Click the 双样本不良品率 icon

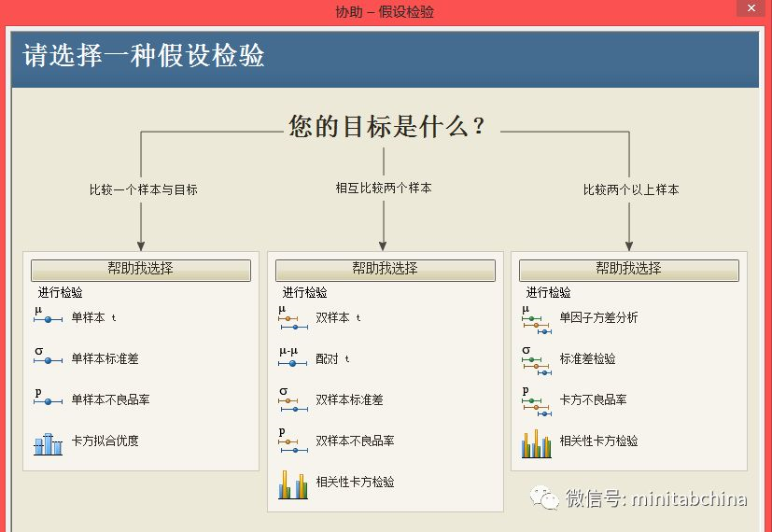click(x=292, y=441)
